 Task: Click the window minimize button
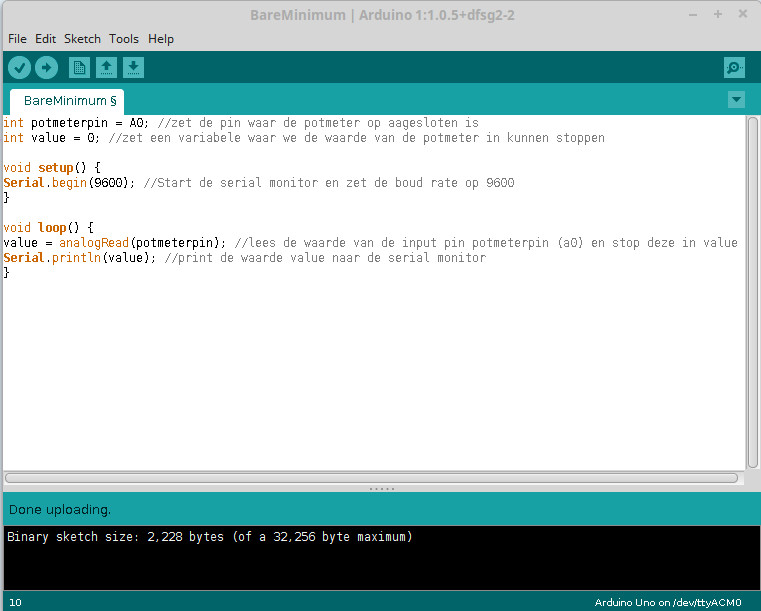click(x=694, y=15)
